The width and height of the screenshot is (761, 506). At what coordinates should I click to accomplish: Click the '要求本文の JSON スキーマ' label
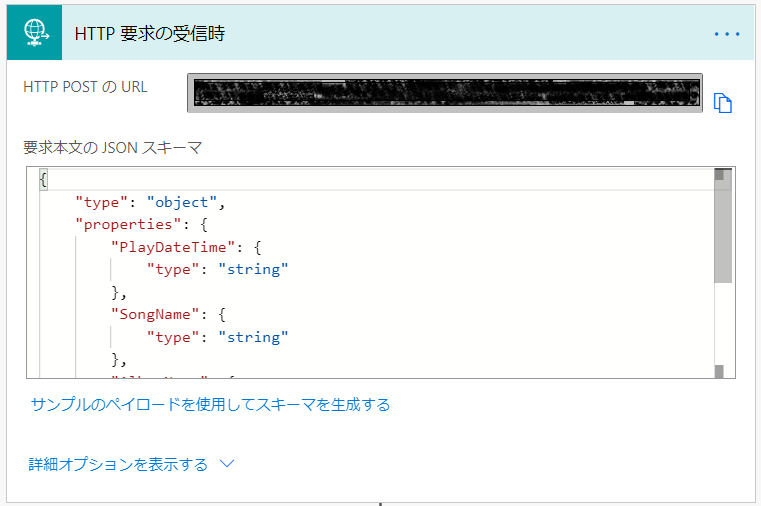pos(113,147)
